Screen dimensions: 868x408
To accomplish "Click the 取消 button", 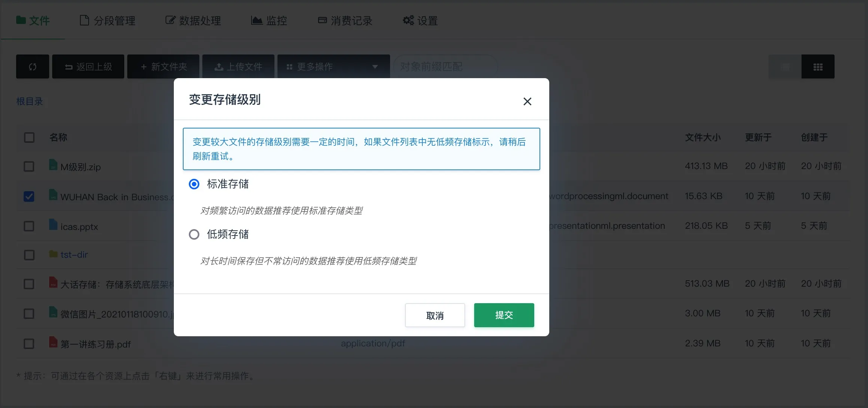I will [435, 315].
